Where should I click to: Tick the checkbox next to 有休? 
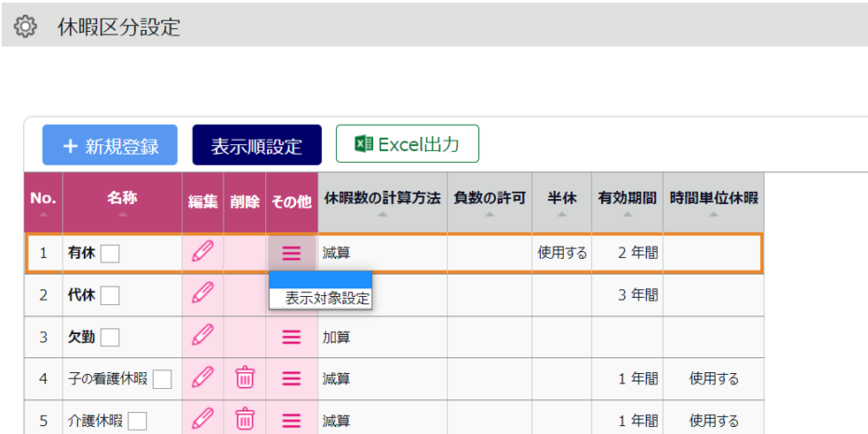coord(110,254)
